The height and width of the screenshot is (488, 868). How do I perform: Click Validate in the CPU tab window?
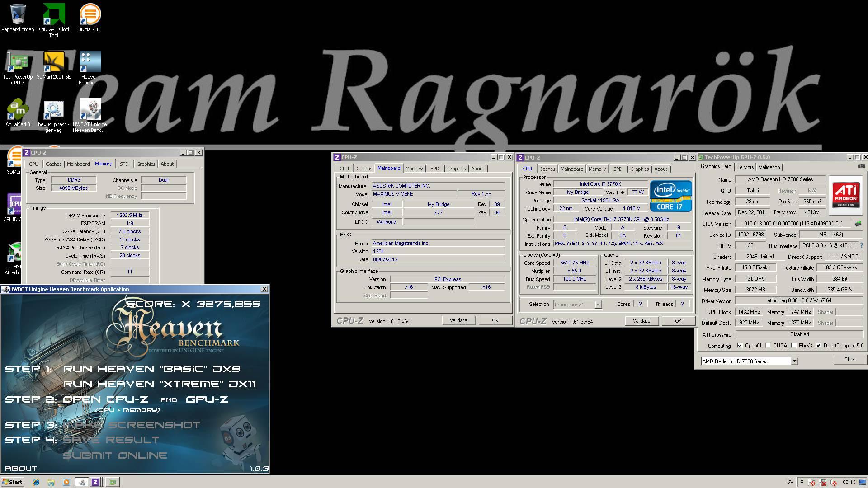[642, 321]
